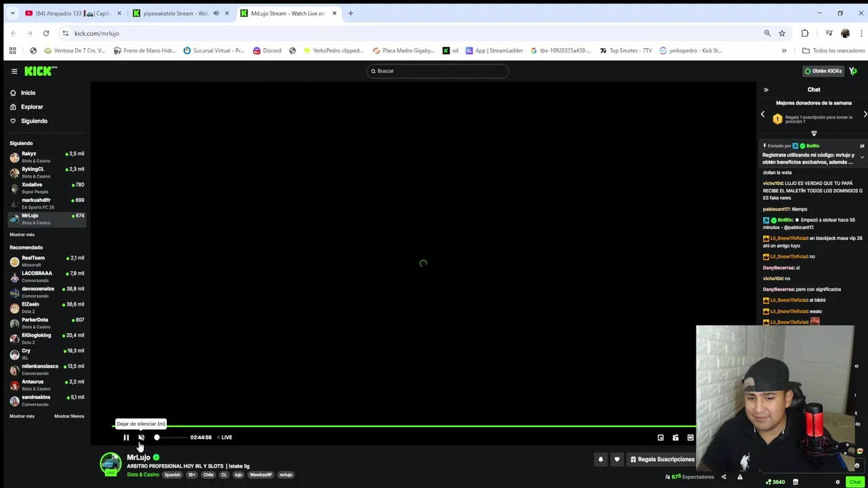Expand followed list with Mostrar más
The height and width of the screenshot is (488, 868).
coord(22,235)
